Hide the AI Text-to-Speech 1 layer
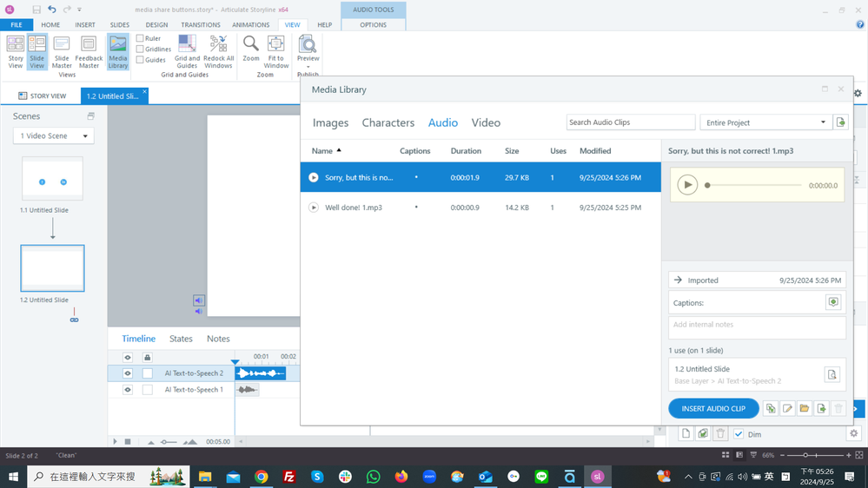Screen dimensions: 868x488 tap(128, 390)
